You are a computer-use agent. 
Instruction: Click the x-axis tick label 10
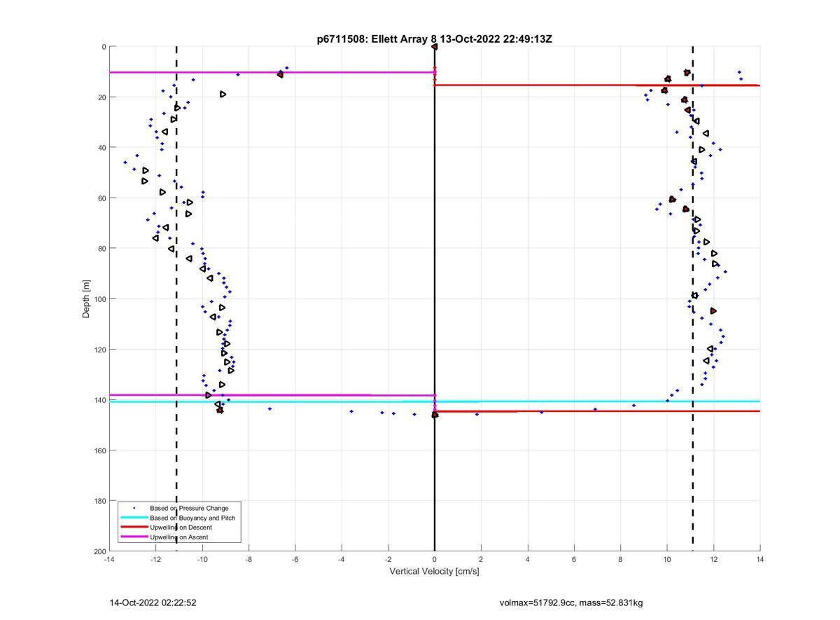[x=667, y=559]
